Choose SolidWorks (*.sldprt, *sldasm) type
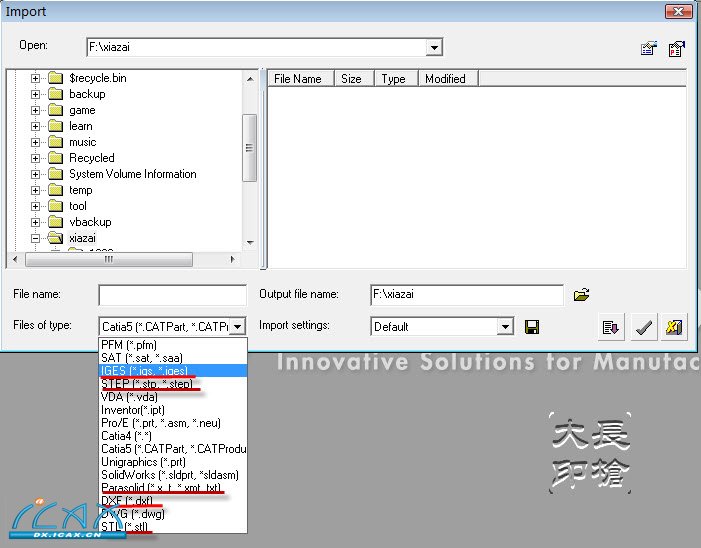This screenshot has width=701, height=548. click(173, 475)
